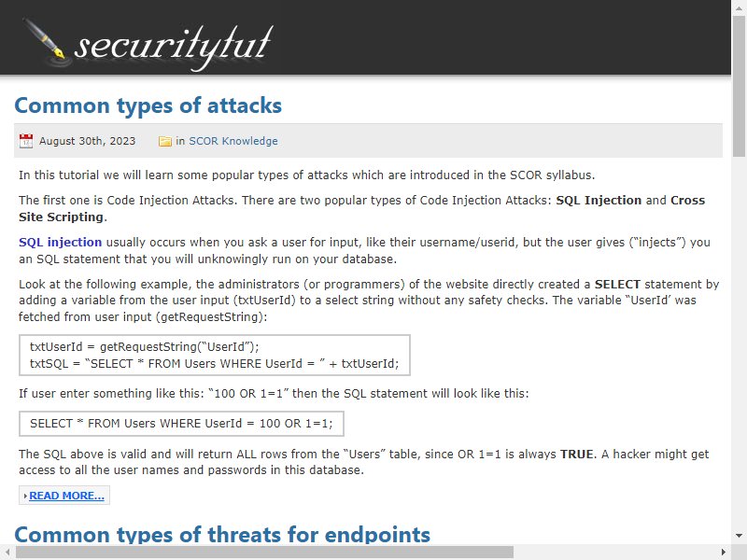Screen dimensions: 747x560
Task: Click the READ MORE... link
Action: 66,496
